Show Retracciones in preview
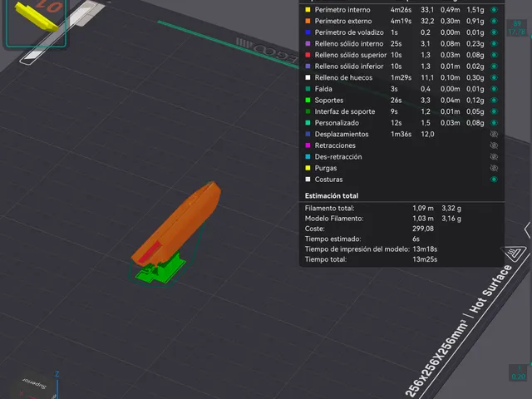This screenshot has height=399, width=532. [494, 145]
